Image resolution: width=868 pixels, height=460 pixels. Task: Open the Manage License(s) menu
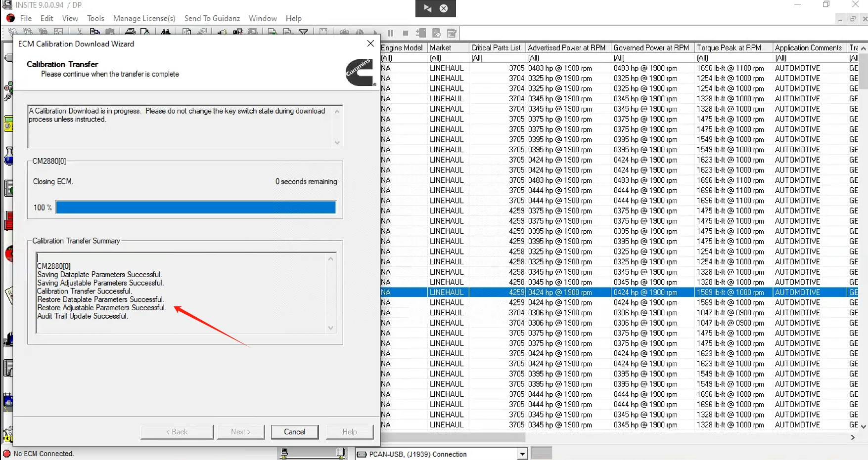(x=144, y=18)
